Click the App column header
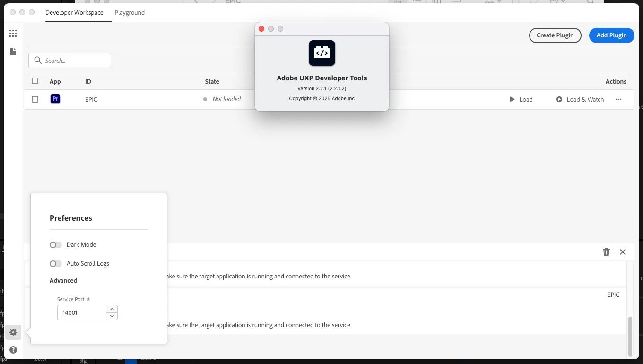Screen dimensions: 643x364 (55, 81)
